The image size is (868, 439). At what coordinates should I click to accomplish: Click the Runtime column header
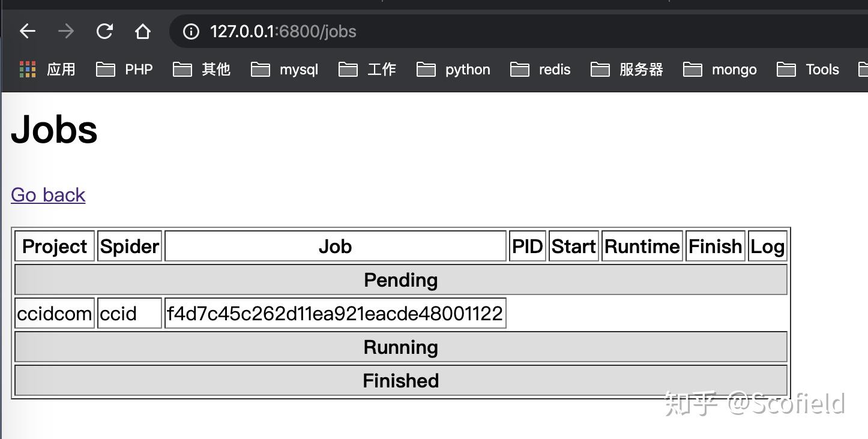click(x=642, y=246)
